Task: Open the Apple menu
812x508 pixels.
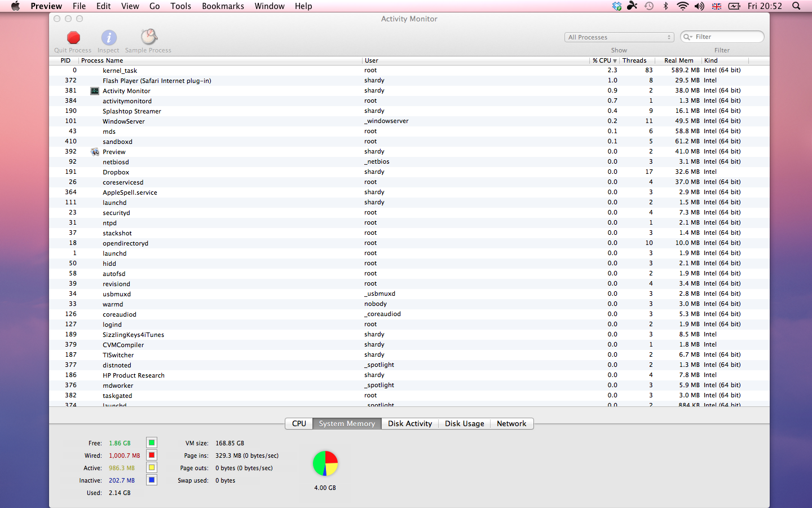Action: [x=15, y=6]
